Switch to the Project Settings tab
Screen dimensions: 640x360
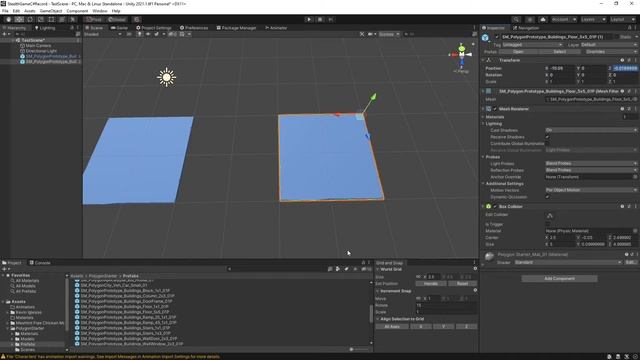pos(153,28)
